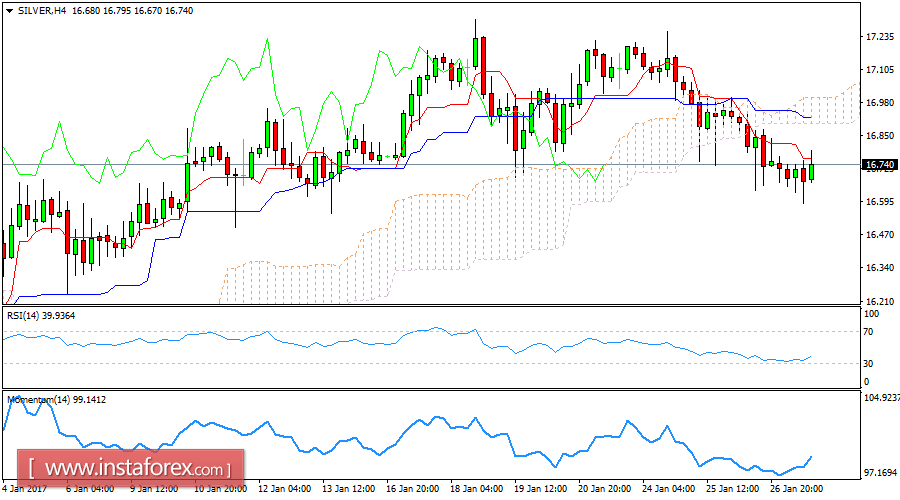
Task: Click the 16.595 price axis label
Action: [x=880, y=202]
